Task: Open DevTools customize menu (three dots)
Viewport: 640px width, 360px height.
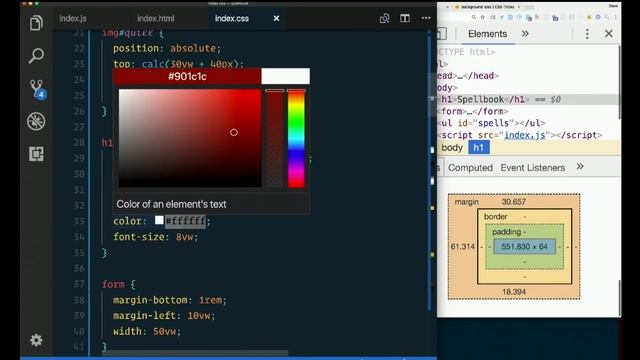Action: tap(587, 34)
